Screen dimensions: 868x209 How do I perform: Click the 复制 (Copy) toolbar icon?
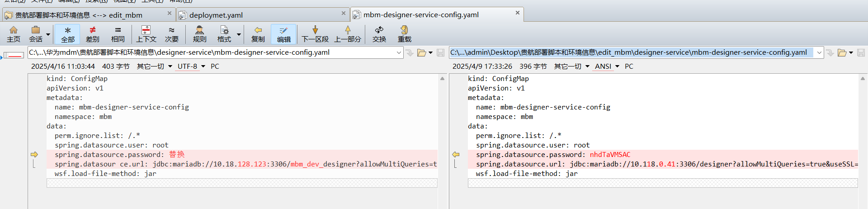click(x=258, y=34)
